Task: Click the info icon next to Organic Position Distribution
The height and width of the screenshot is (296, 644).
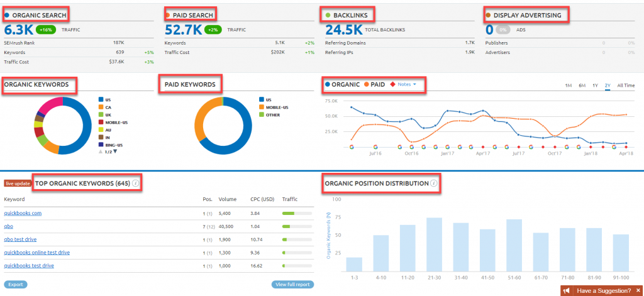Action: pyautogui.click(x=433, y=183)
